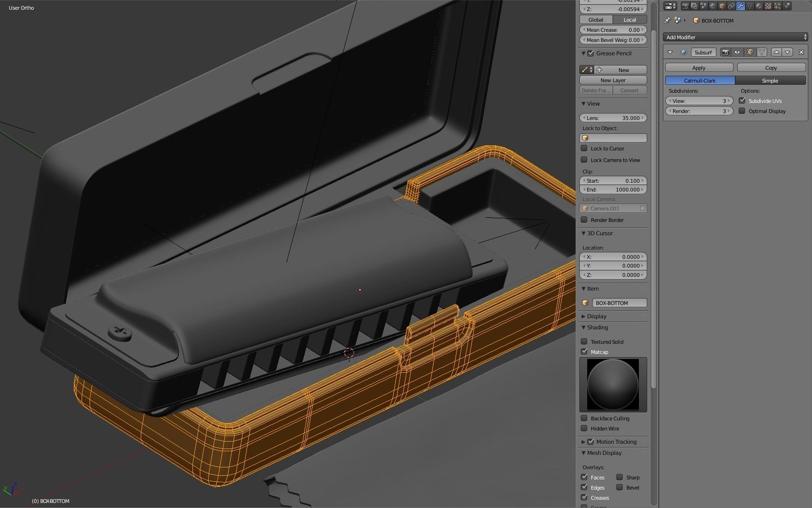Screen dimensions: 812x508
Task: Collapse the Shading panel
Action: coord(583,327)
